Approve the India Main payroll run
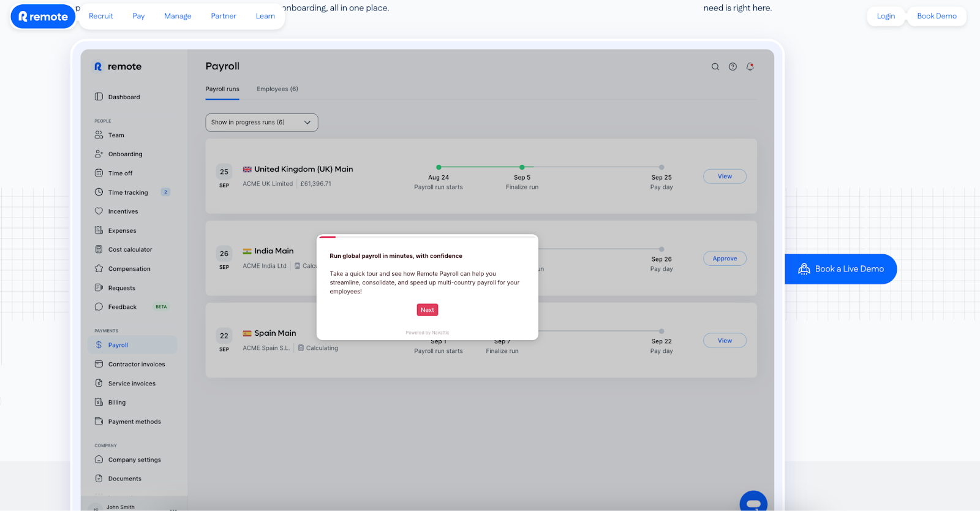The image size is (980, 511). 725,259
